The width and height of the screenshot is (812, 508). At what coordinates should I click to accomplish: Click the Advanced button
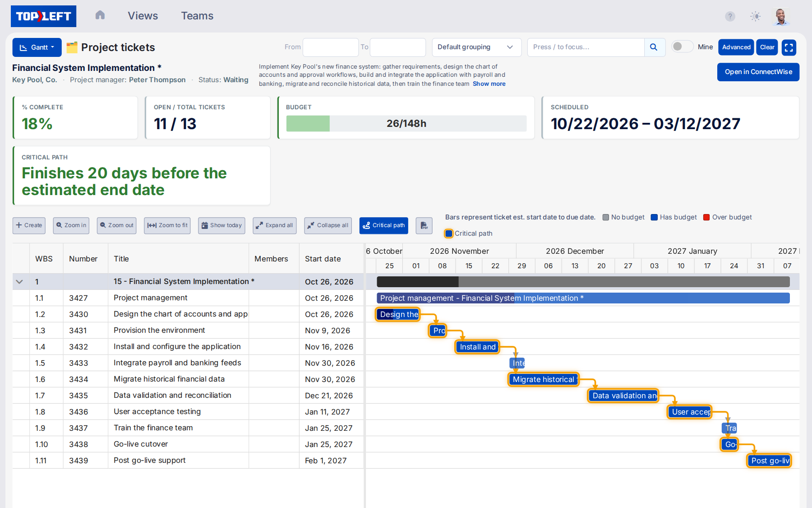tap(736, 47)
